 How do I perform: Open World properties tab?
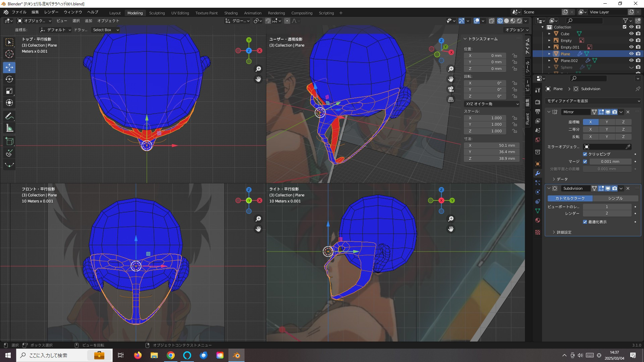[538, 139]
